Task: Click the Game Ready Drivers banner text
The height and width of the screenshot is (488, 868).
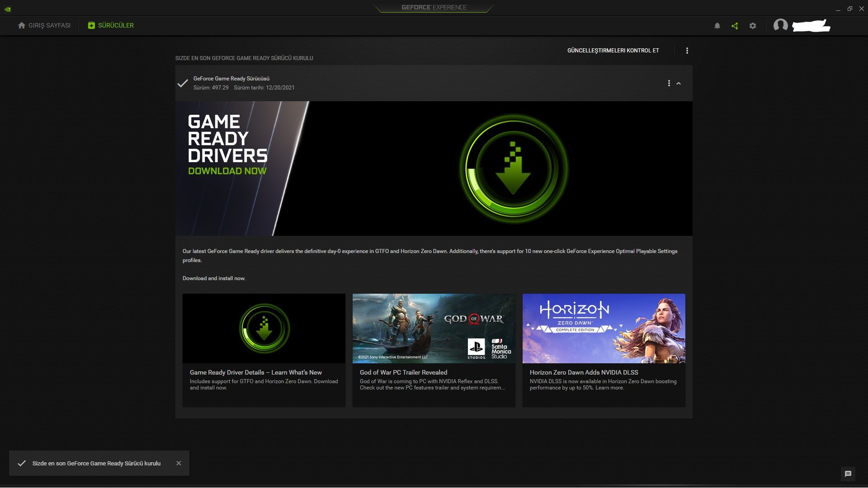Action: [x=227, y=145]
